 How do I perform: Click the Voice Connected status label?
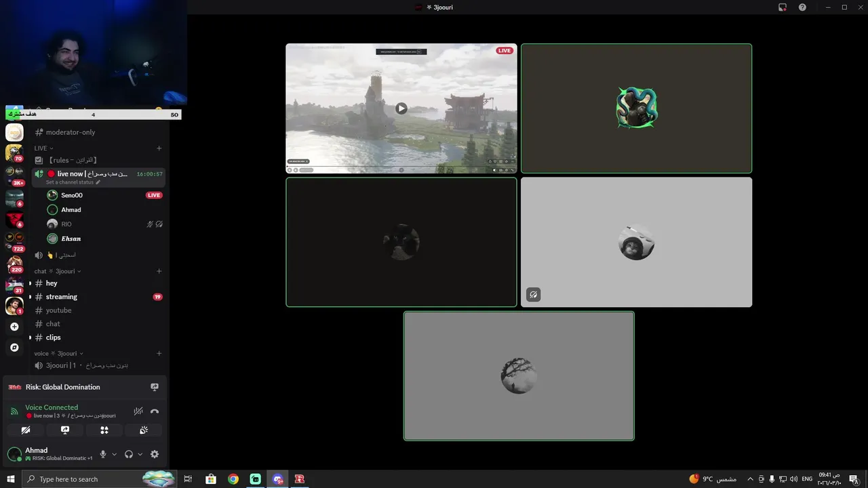click(52, 407)
